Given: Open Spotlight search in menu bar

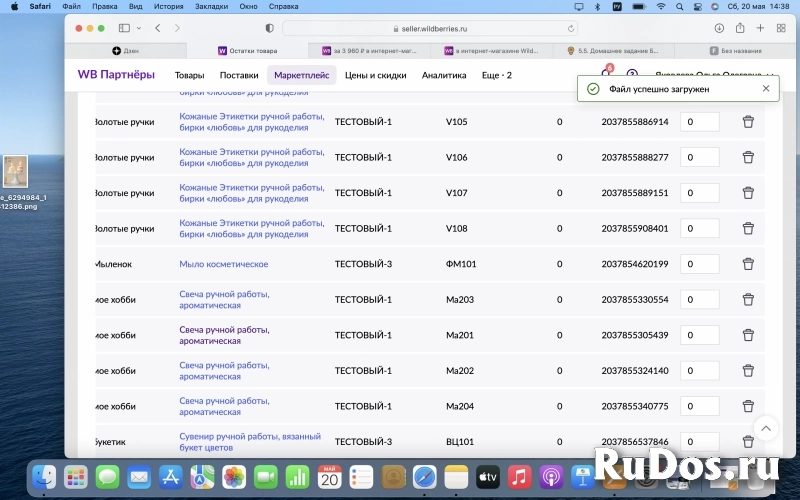Looking at the screenshot, I should pyautogui.click(x=680, y=7).
